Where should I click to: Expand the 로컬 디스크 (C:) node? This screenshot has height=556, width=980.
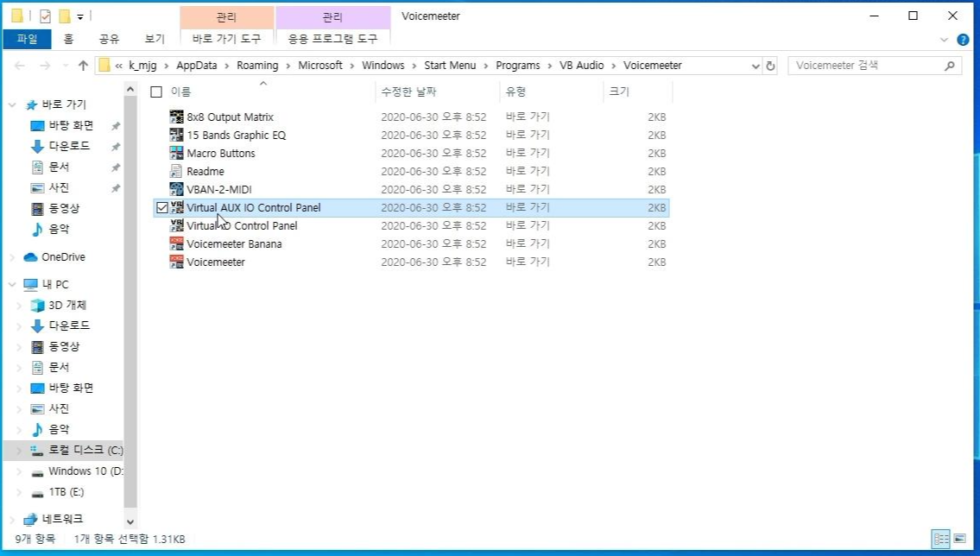pos(19,450)
